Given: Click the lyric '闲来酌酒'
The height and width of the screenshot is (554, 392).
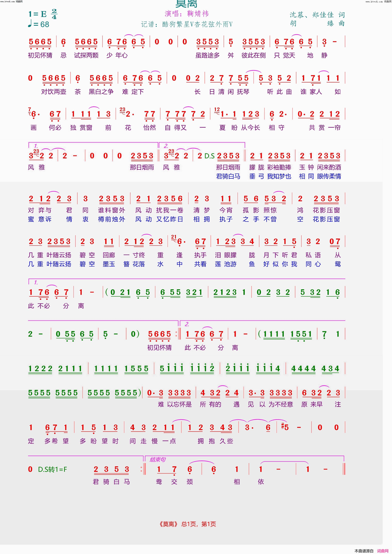Looking at the screenshot, I should click(329, 168).
